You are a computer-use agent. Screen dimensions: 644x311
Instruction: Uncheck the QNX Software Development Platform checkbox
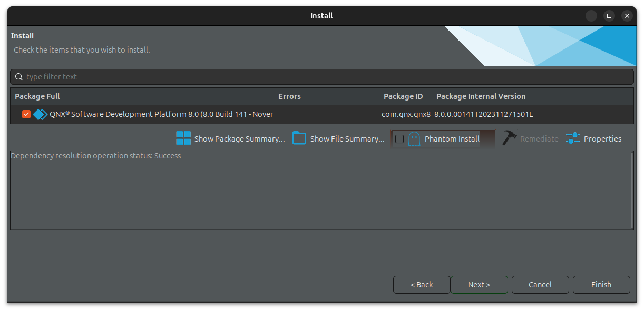tap(26, 114)
